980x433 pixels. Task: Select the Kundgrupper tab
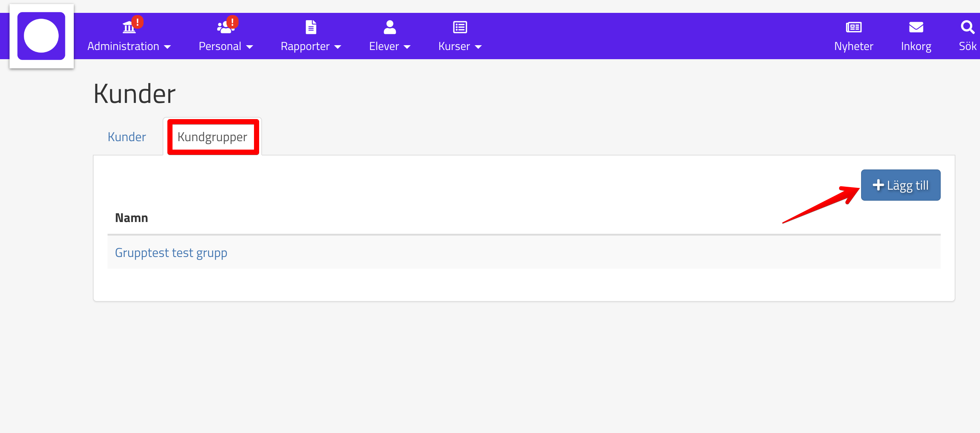212,137
